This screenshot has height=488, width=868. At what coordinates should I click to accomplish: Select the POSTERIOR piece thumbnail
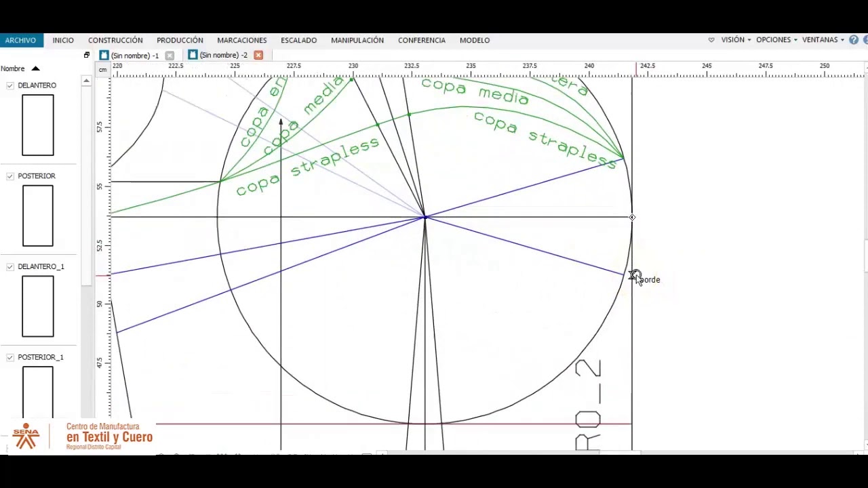(x=38, y=216)
